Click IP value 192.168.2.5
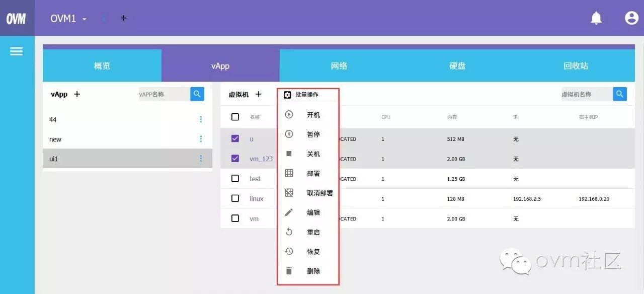The width and height of the screenshot is (644, 294). 527,199
